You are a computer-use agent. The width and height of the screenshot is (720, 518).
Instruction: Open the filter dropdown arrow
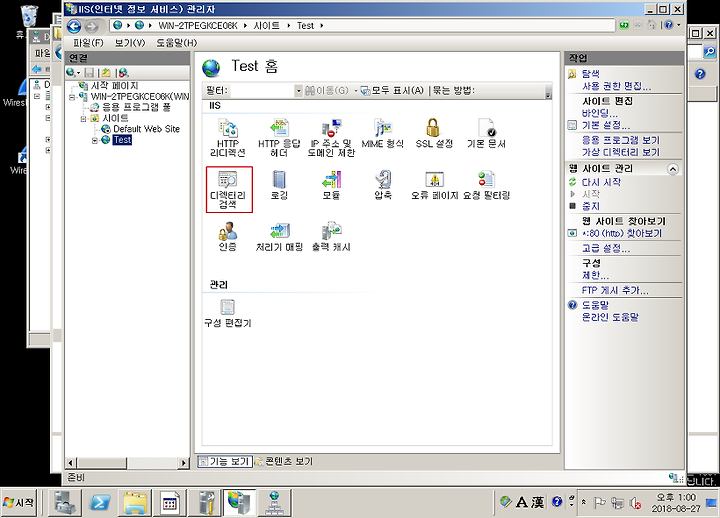tap(298, 90)
